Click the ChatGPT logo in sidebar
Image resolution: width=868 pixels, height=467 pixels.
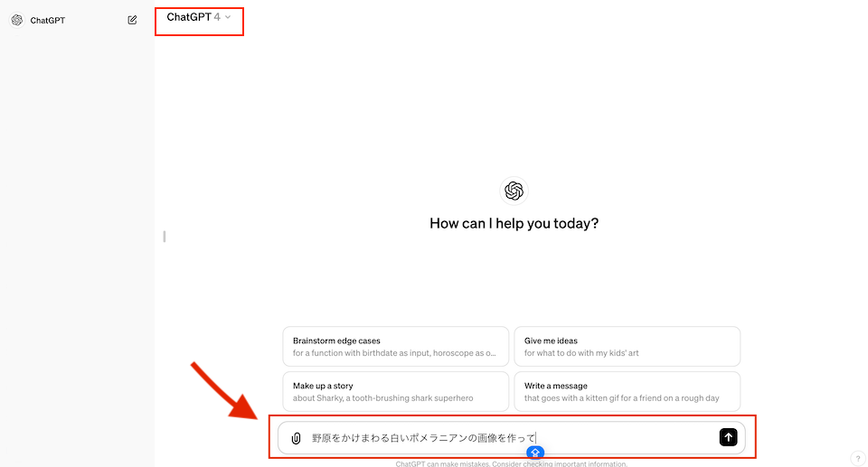click(17, 20)
